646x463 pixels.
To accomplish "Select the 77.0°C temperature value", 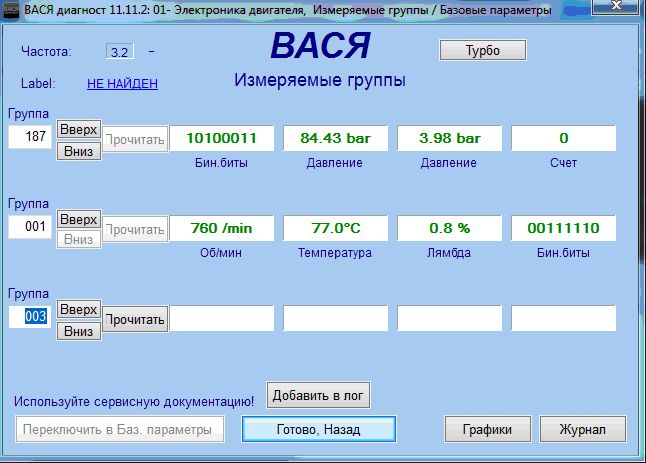I will [x=335, y=228].
